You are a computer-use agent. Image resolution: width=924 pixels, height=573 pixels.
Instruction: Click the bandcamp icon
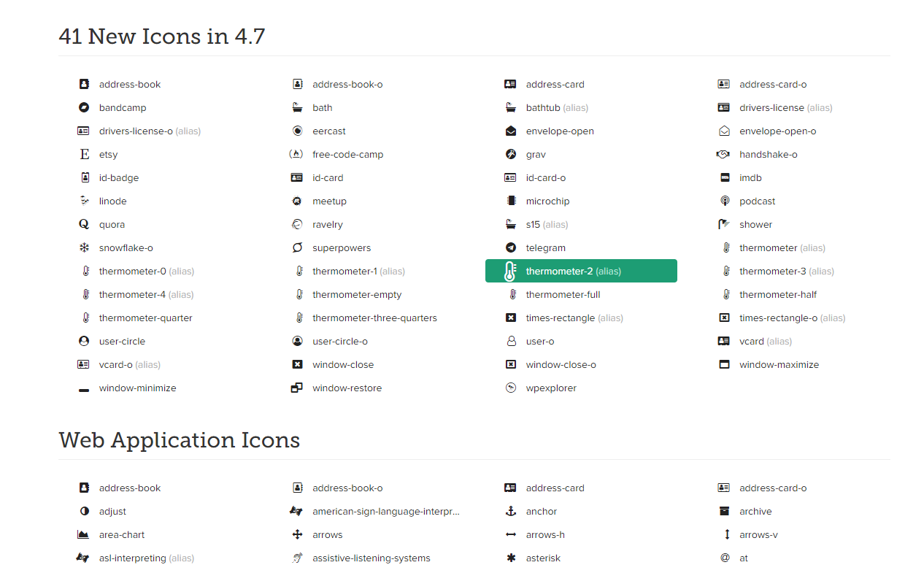tap(84, 108)
